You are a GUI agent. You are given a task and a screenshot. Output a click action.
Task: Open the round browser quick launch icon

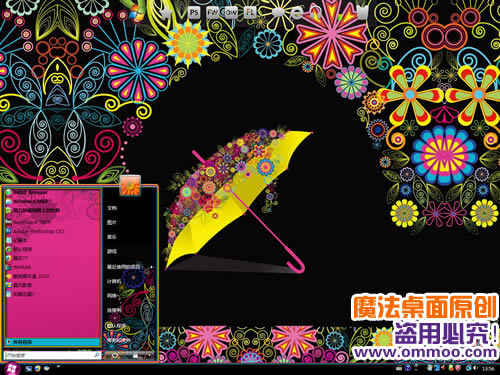point(38,369)
